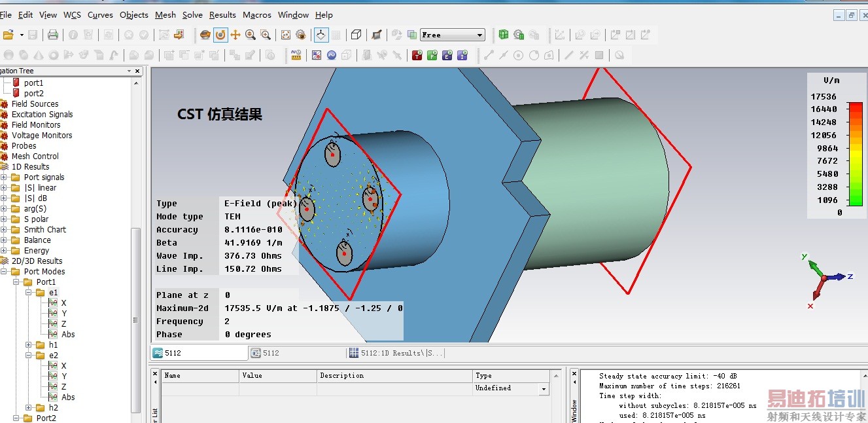
Task: Click the navigation tree vertical scrollbar thumb
Action: click(136, 320)
